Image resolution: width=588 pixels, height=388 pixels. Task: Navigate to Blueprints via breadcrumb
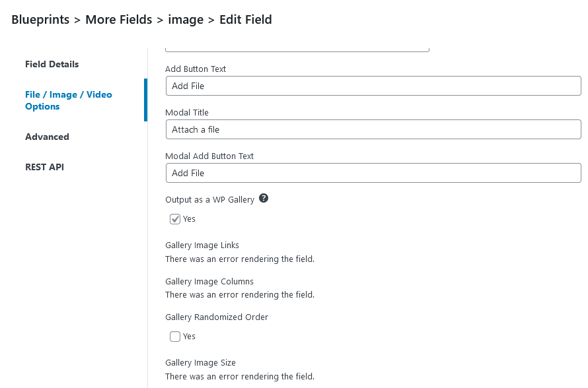[40, 20]
